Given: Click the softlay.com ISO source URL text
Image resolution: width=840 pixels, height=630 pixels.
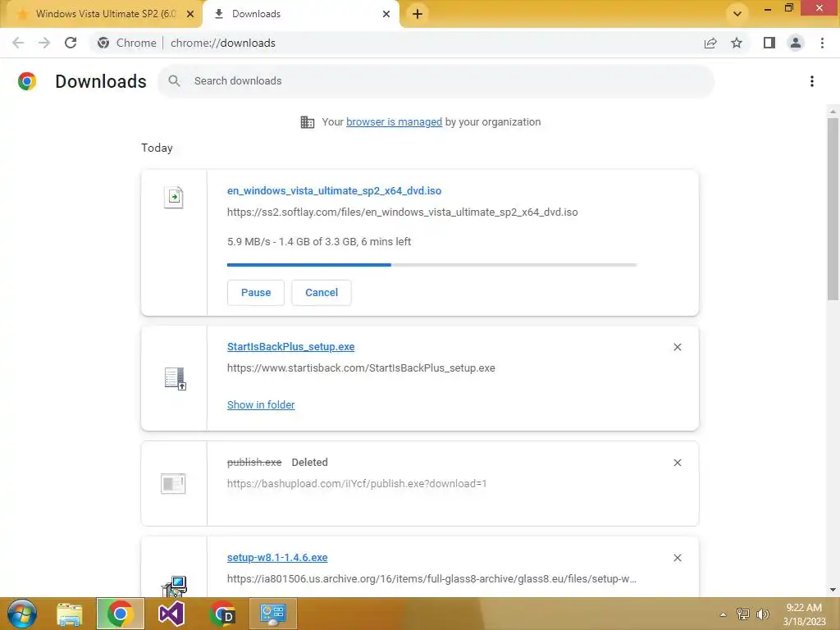Looking at the screenshot, I should 402,212.
